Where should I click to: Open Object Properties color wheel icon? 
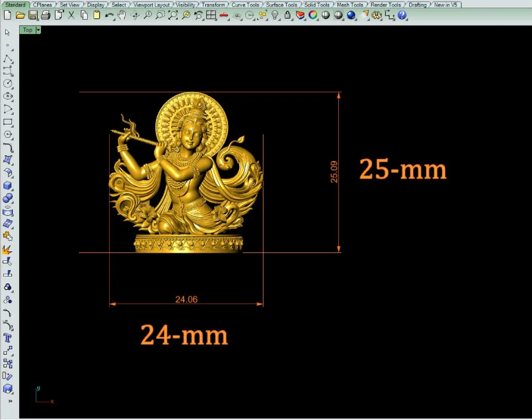point(313,15)
